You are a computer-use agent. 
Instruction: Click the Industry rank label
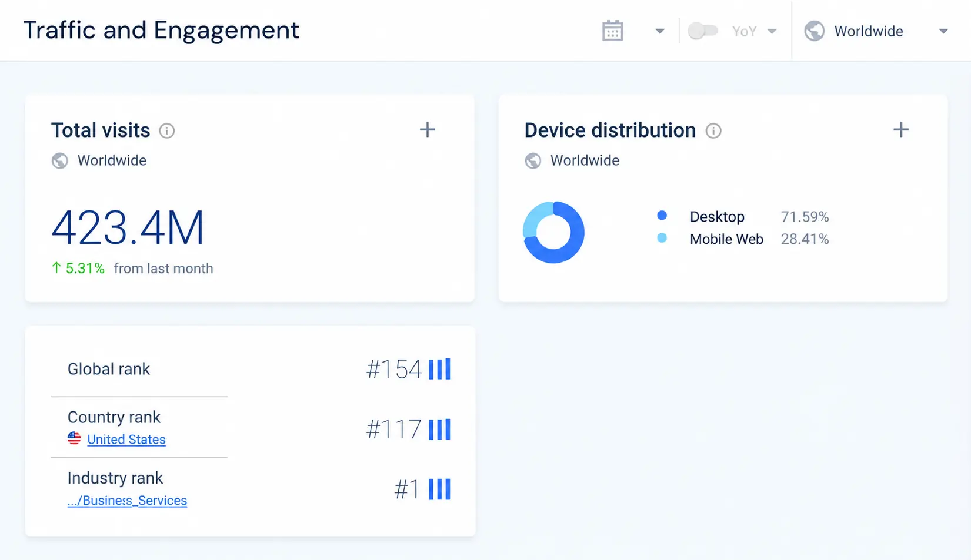(x=115, y=478)
